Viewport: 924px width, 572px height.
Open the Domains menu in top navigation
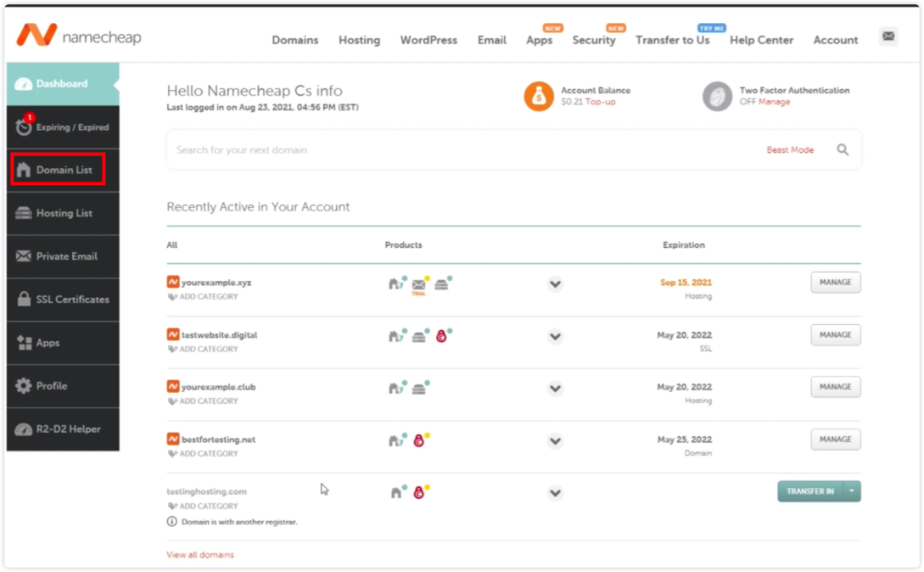(x=294, y=40)
